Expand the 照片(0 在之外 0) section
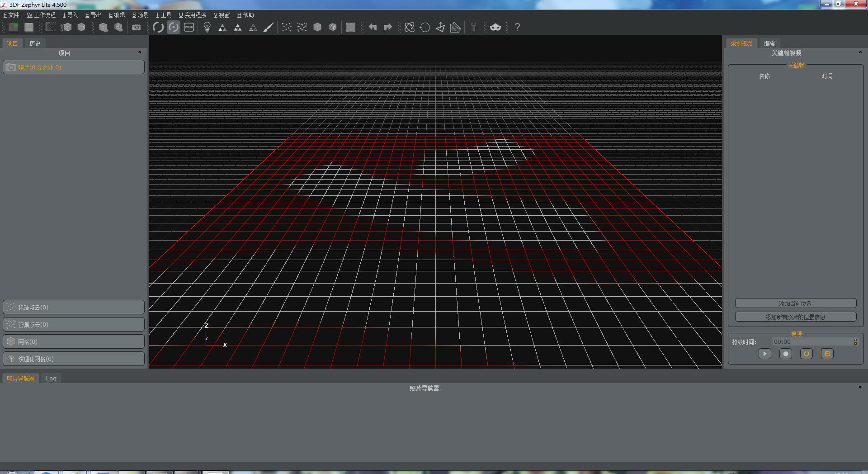868x474 pixels. (74, 67)
